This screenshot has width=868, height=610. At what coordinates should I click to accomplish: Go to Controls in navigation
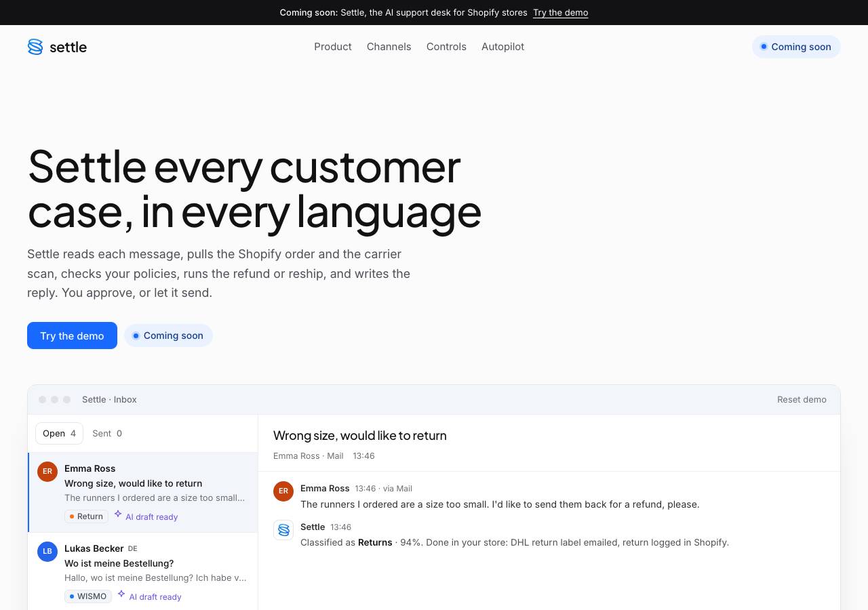tap(446, 47)
